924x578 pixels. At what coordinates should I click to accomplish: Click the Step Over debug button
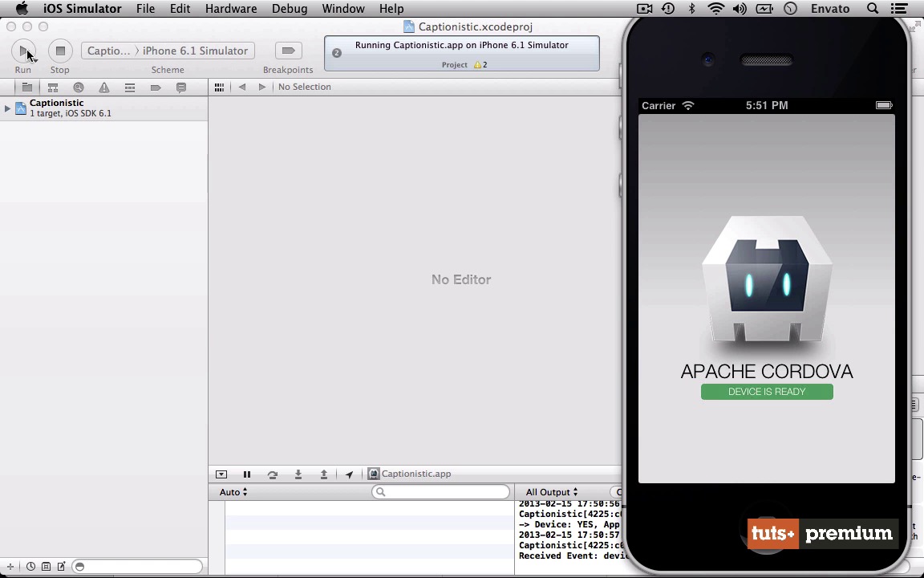pos(272,474)
